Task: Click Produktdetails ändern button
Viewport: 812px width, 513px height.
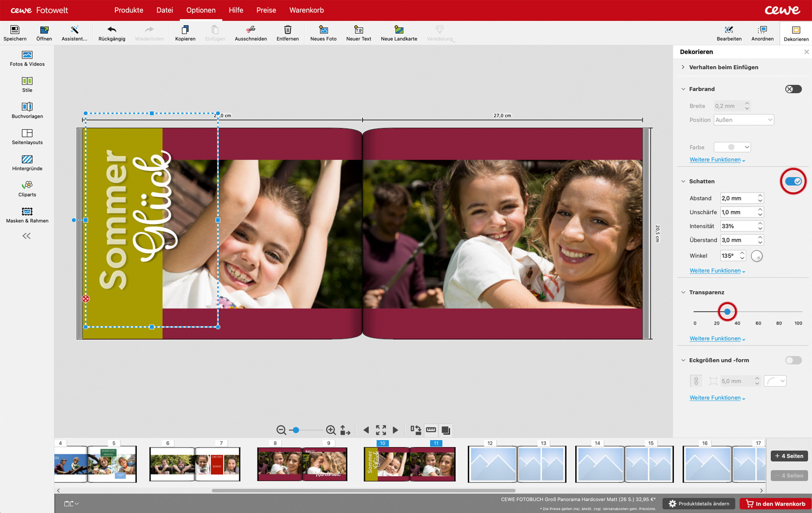Action: [698, 504]
